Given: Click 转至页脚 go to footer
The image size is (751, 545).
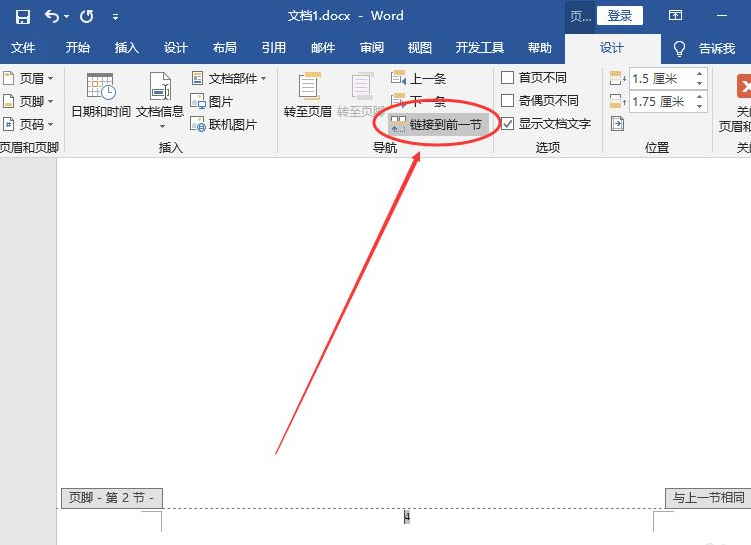Looking at the screenshot, I should point(361,95).
